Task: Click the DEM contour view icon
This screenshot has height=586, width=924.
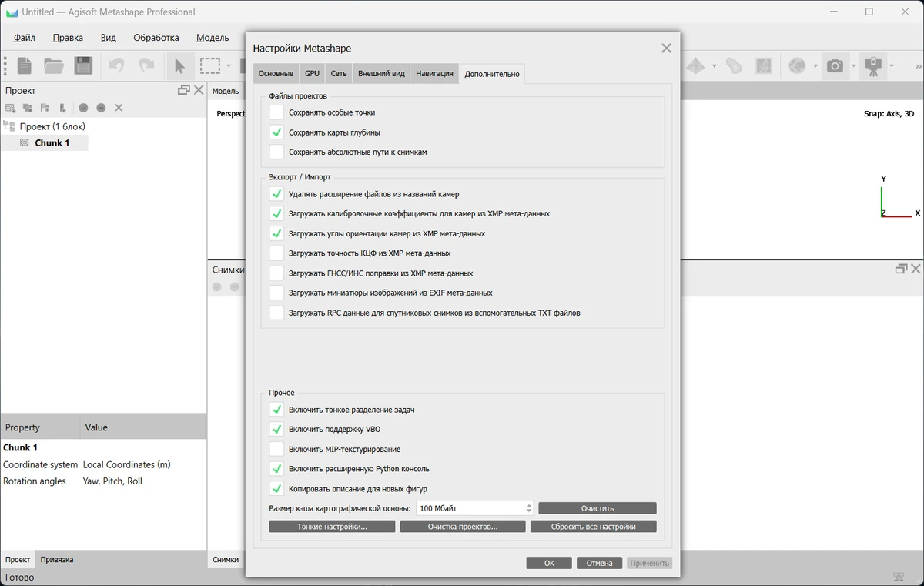Action: point(734,65)
